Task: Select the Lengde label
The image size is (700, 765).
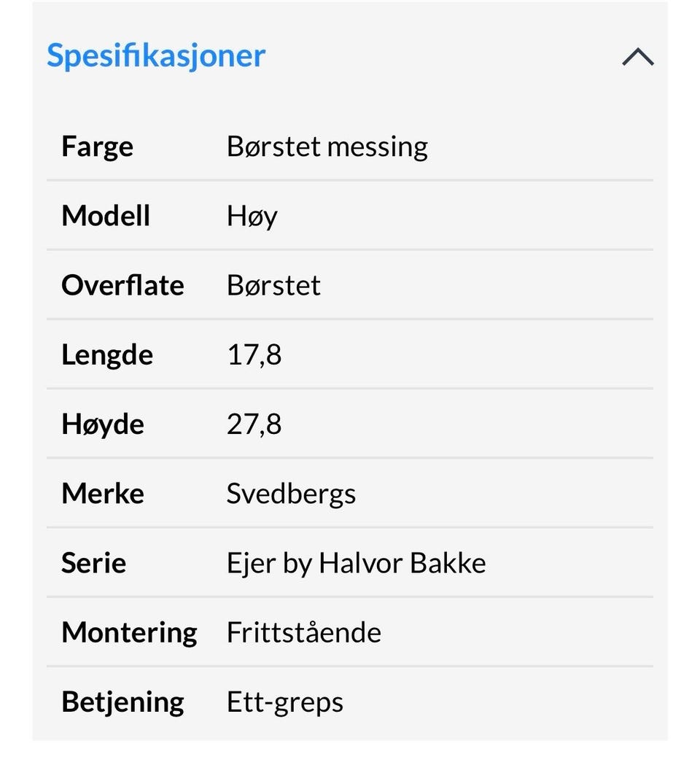Action: coord(107,355)
